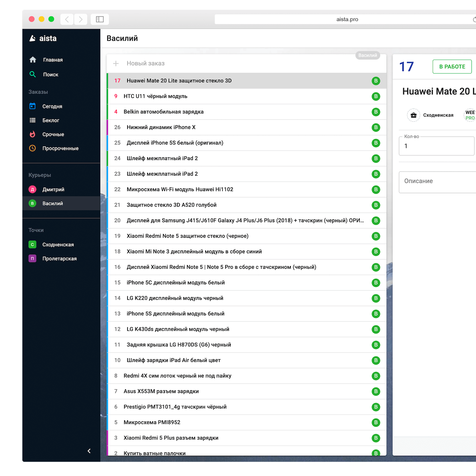Select order Дисплей Xiaomi Redmi Note 5 Pro

click(x=246, y=267)
